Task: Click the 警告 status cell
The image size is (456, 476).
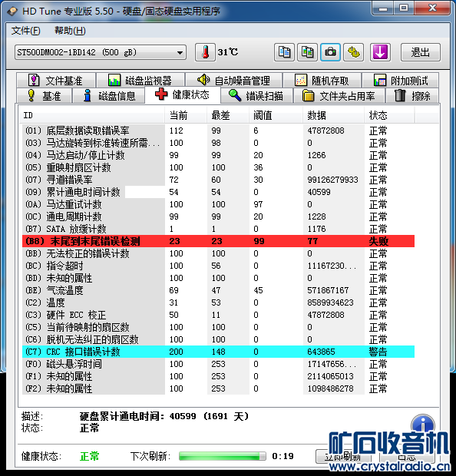Action: click(378, 352)
